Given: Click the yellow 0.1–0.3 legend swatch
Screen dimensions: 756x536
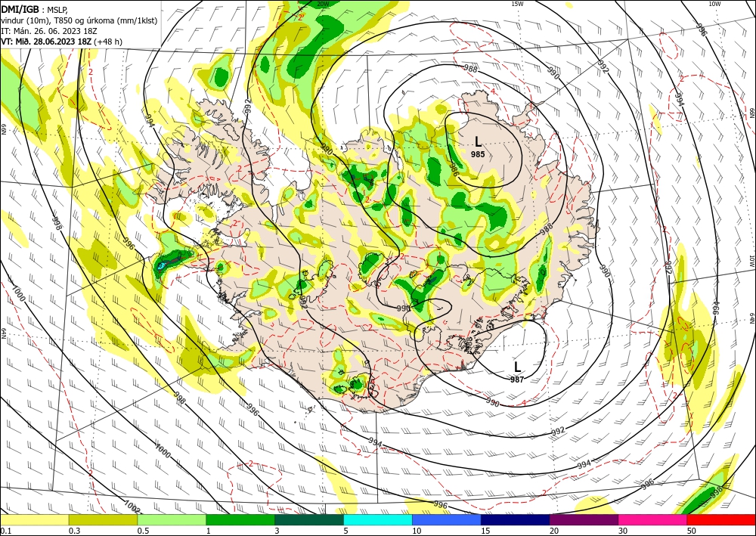Looking at the screenshot, I should [35, 519].
